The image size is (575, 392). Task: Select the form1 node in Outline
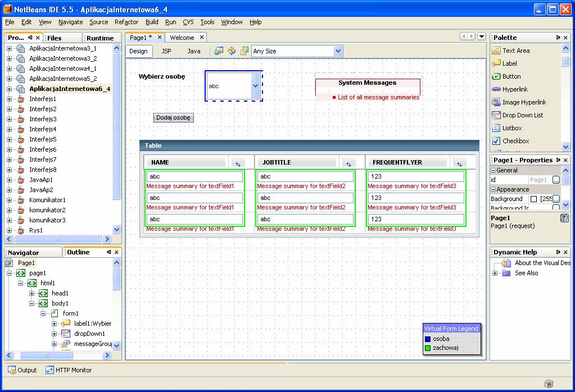70,313
